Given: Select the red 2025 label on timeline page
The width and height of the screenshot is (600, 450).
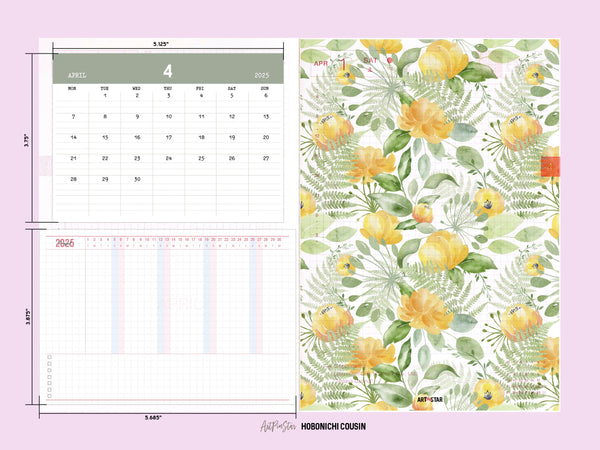Looking at the screenshot, I should coord(65,243).
